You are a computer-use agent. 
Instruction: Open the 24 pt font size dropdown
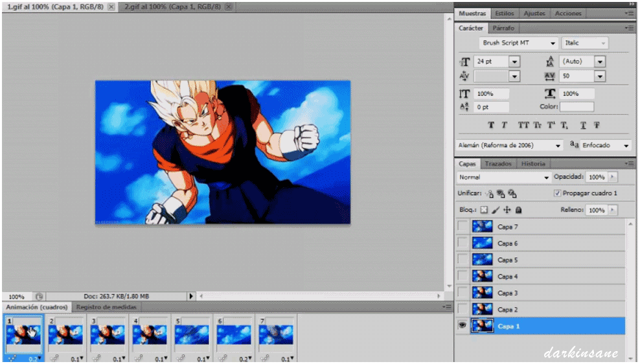(514, 62)
